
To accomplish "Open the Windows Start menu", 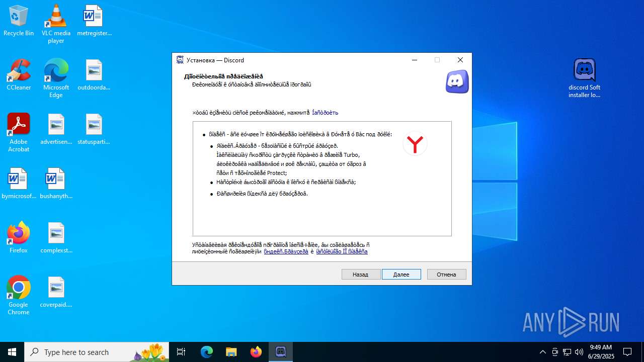I will 12,352.
